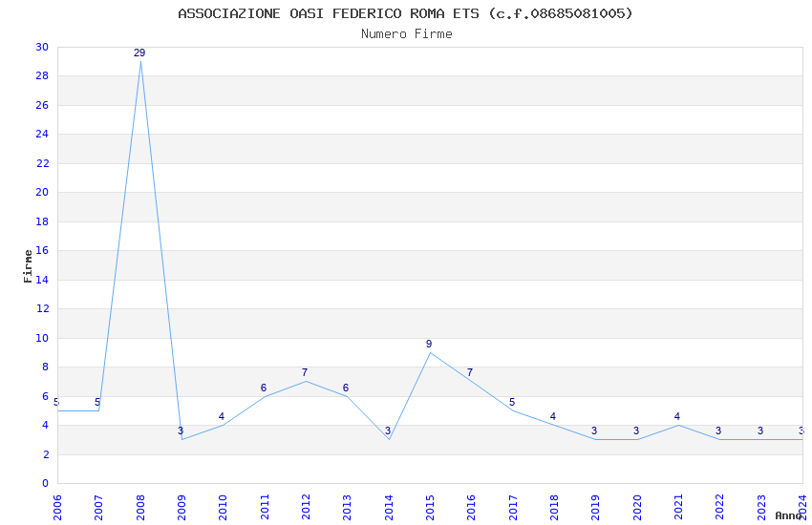Select the data label 3 above 2009
Image resolution: width=812 pixels, height=525 pixels.
pyautogui.click(x=181, y=431)
